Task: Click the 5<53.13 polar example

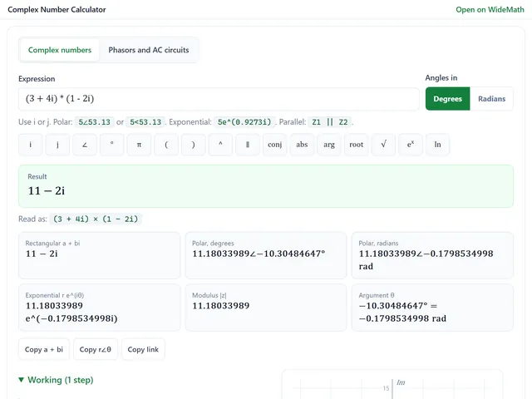Action: (145, 122)
